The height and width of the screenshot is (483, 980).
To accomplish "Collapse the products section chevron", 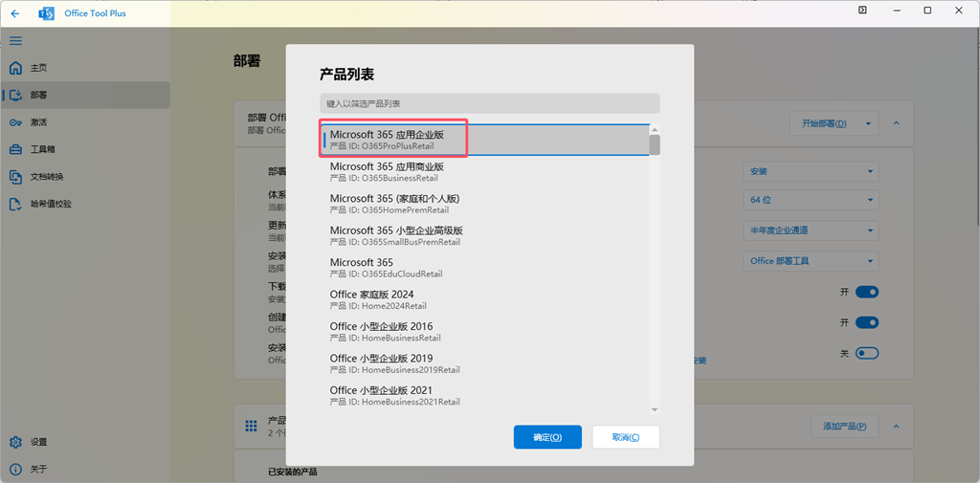I will [896, 427].
